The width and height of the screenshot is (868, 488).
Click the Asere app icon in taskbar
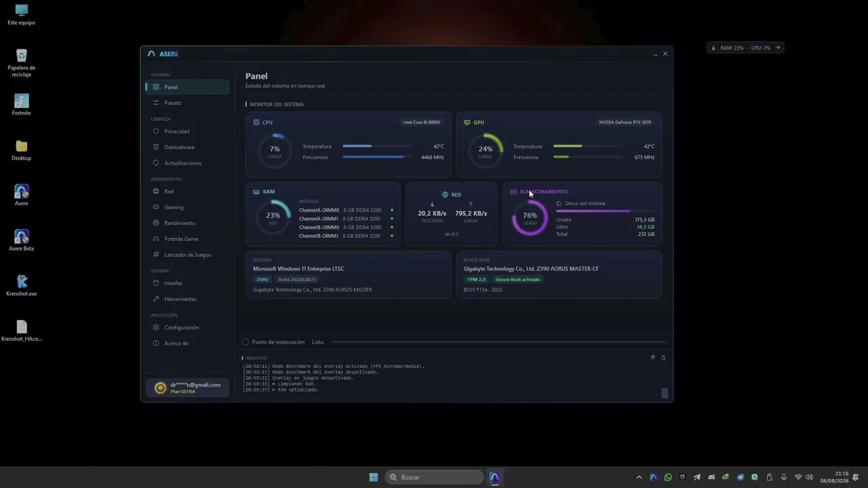[x=495, y=477]
